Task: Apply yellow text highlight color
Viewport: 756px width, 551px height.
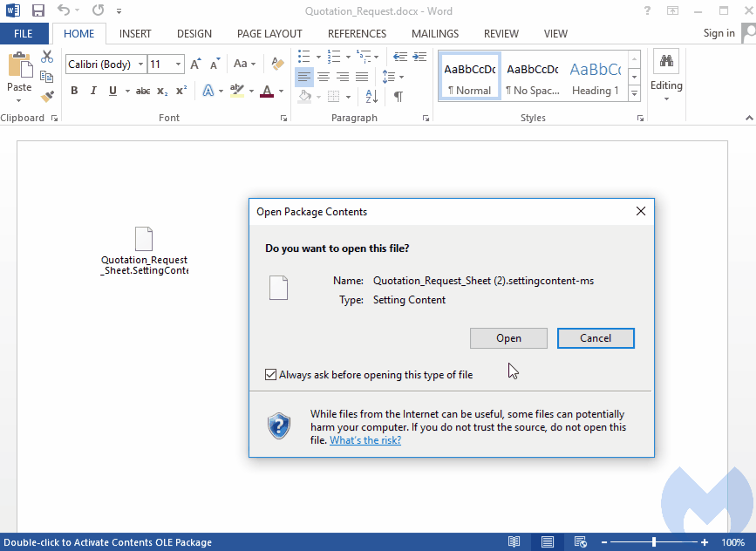Action: [x=236, y=91]
